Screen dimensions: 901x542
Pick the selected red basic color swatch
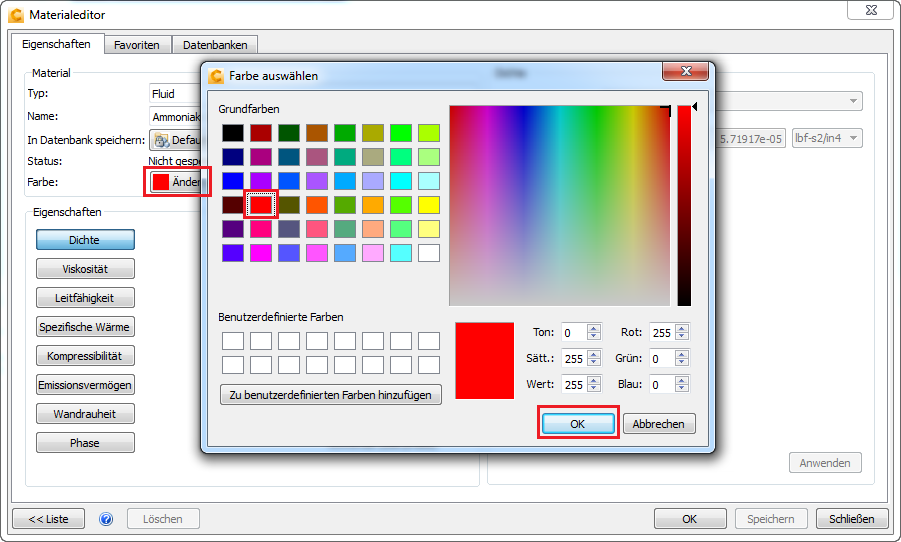(x=261, y=205)
